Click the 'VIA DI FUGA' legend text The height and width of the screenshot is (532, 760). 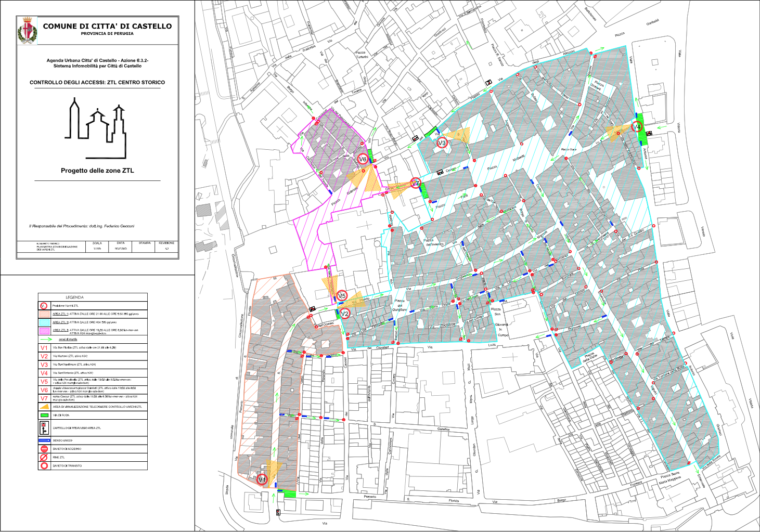click(x=61, y=415)
